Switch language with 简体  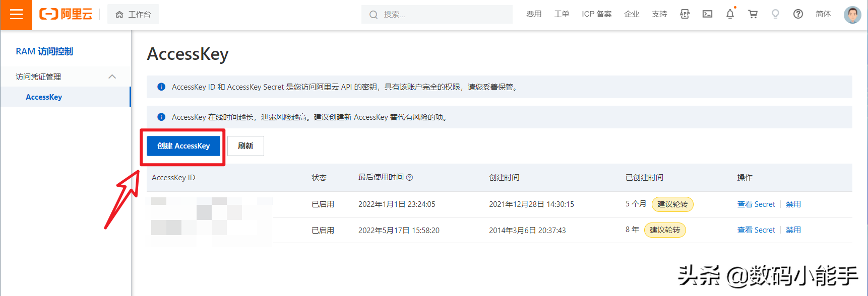click(823, 14)
